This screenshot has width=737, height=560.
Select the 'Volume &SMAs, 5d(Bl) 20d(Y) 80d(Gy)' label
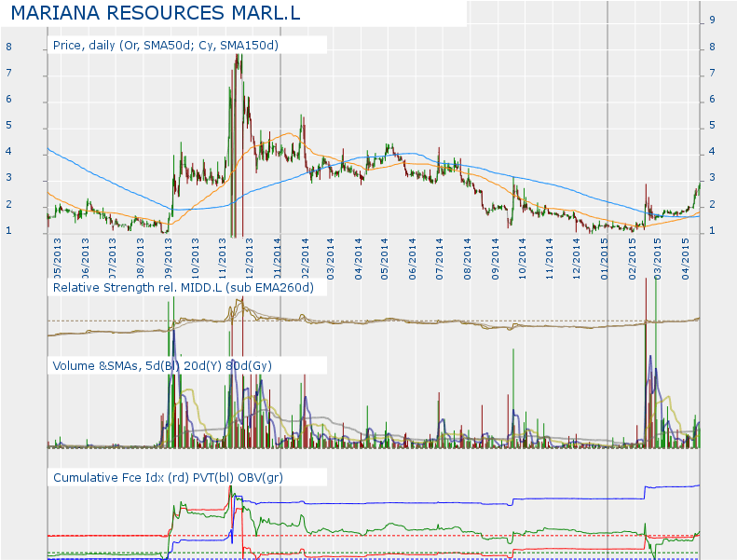(x=162, y=365)
